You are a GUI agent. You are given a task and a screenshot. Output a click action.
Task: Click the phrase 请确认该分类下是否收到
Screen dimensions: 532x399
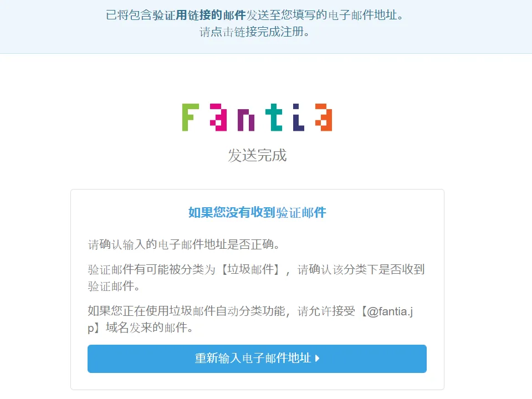point(361,269)
